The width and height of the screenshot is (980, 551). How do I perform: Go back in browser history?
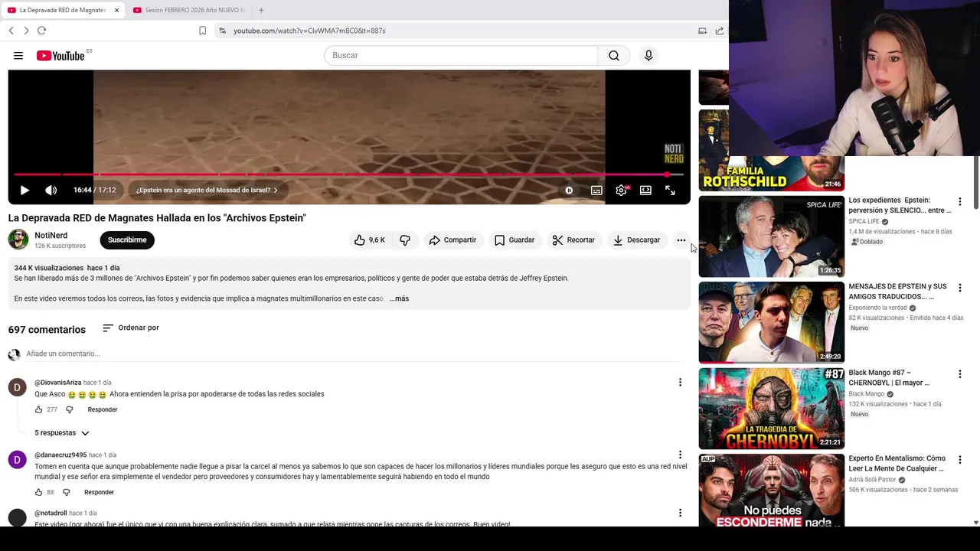pos(11,31)
